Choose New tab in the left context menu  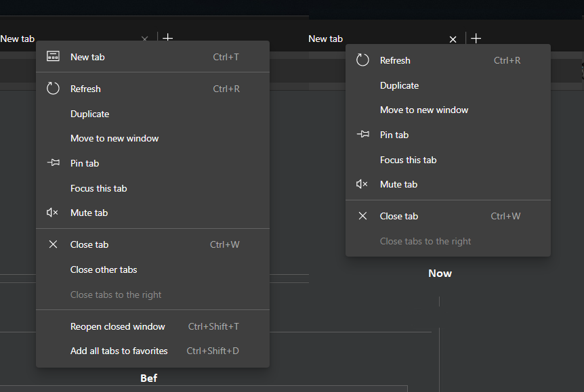click(152, 57)
